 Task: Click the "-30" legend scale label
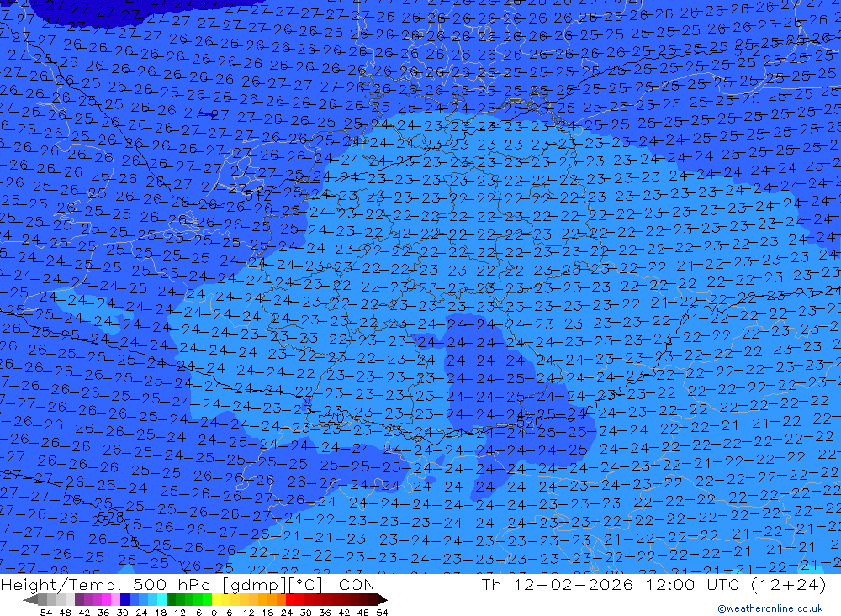coord(119,613)
